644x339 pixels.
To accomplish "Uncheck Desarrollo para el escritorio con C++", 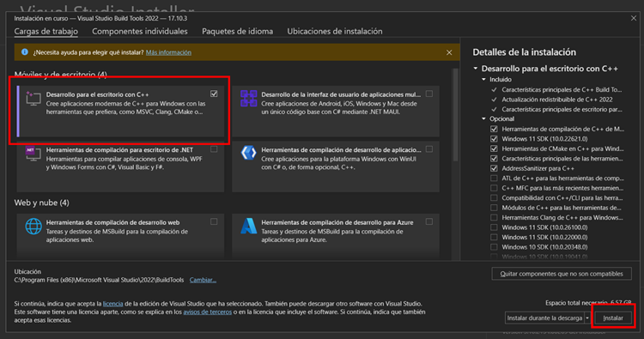I will tap(214, 94).
